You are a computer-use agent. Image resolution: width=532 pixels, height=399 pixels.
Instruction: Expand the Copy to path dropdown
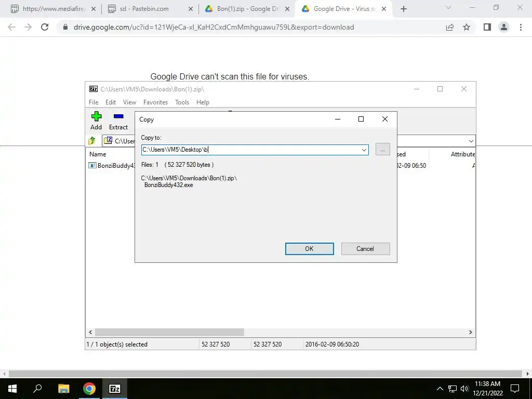[364, 150]
